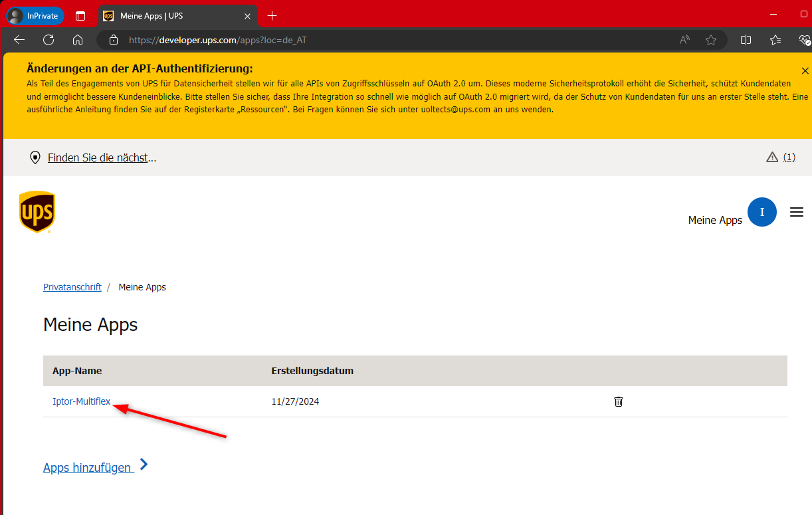Screen dimensions: 812x515
Task: Click the Apps hinzufügen link
Action: click(88, 467)
